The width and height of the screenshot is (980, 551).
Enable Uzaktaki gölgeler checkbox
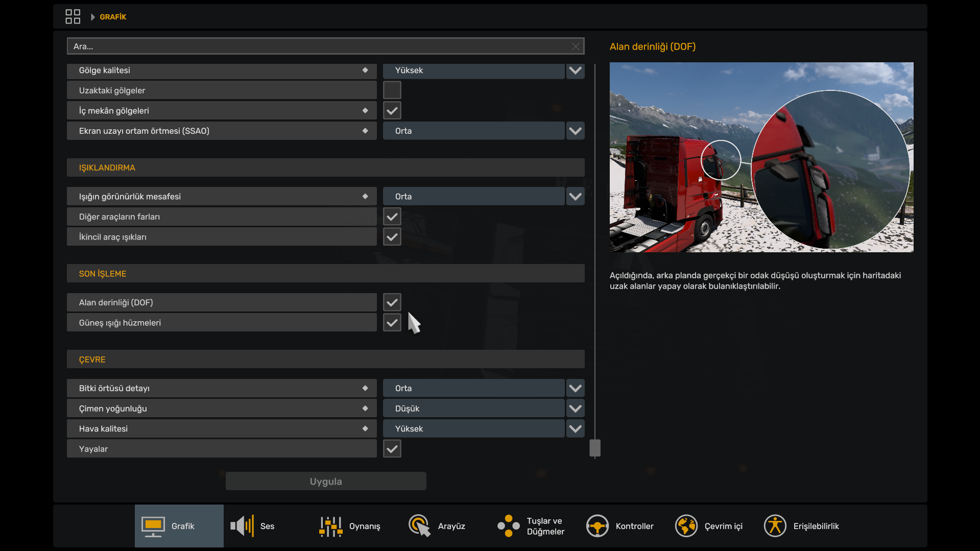click(392, 90)
